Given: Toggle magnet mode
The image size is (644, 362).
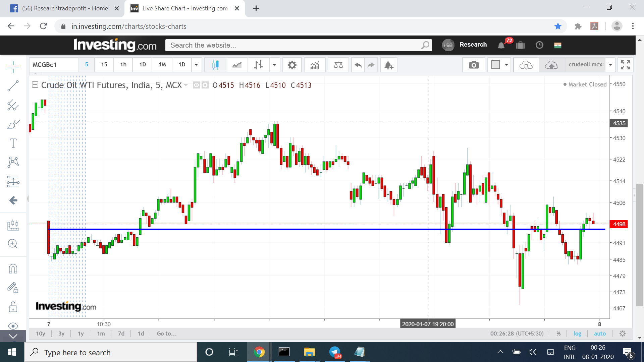Looking at the screenshot, I should point(13,268).
